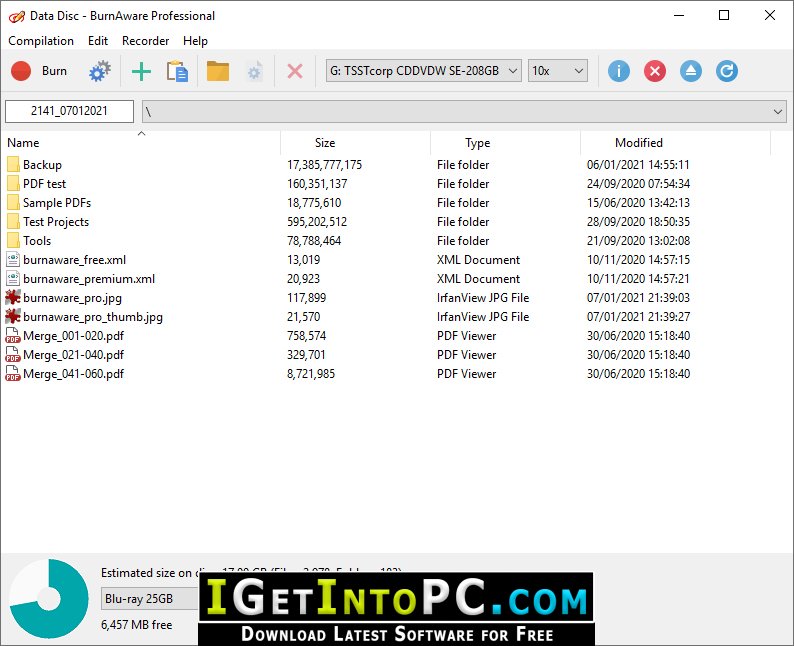The height and width of the screenshot is (646, 794).
Task: Select the file name Merge_041-060.pdf
Action: point(73,374)
